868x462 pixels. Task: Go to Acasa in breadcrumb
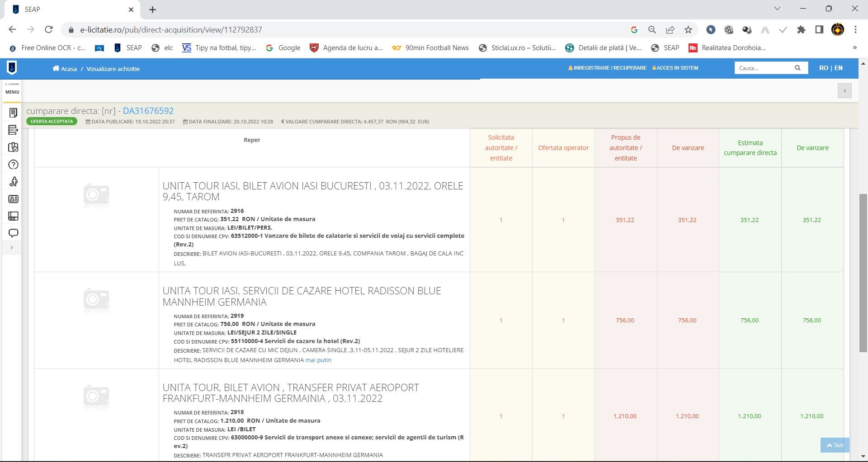[65, 69]
